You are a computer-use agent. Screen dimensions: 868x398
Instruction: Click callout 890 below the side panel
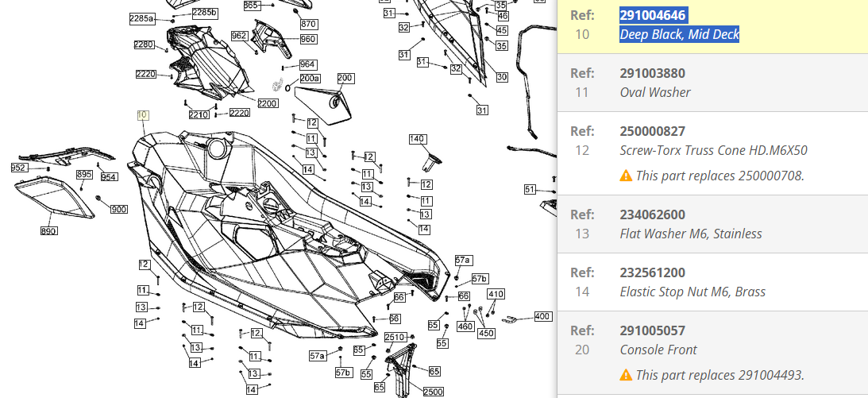click(x=49, y=230)
